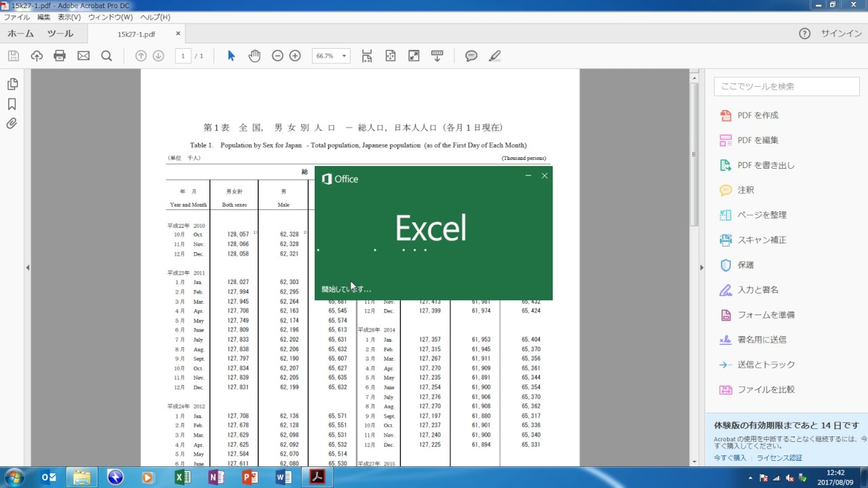
Task: Open the read mode keyboard icon
Action: pyautogui.click(x=437, y=56)
